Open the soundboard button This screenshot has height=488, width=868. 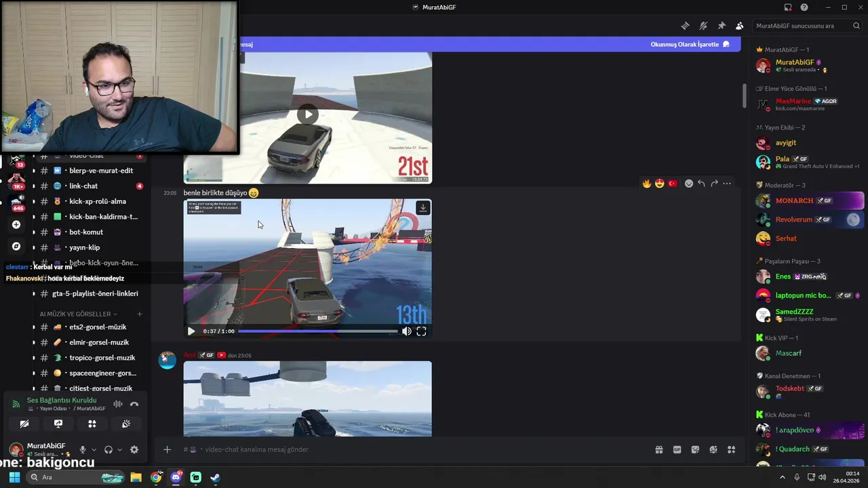pyautogui.click(x=126, y=424)
